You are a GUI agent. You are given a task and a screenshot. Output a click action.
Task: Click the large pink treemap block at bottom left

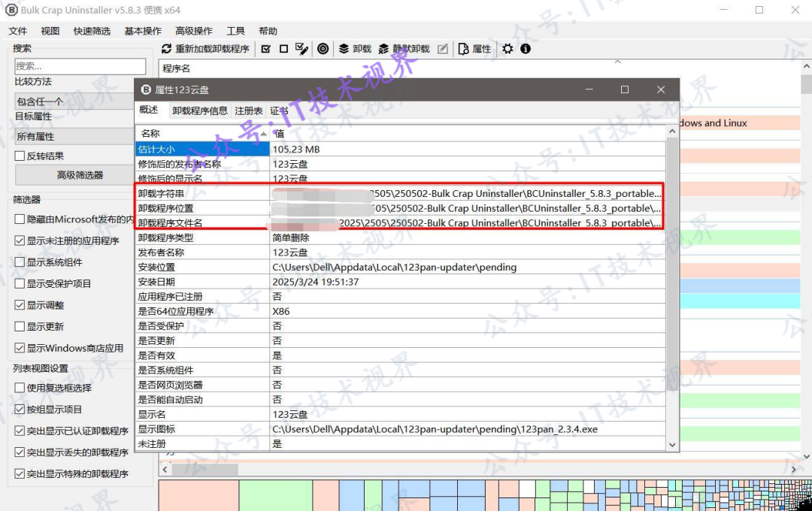tap(198, 495)
